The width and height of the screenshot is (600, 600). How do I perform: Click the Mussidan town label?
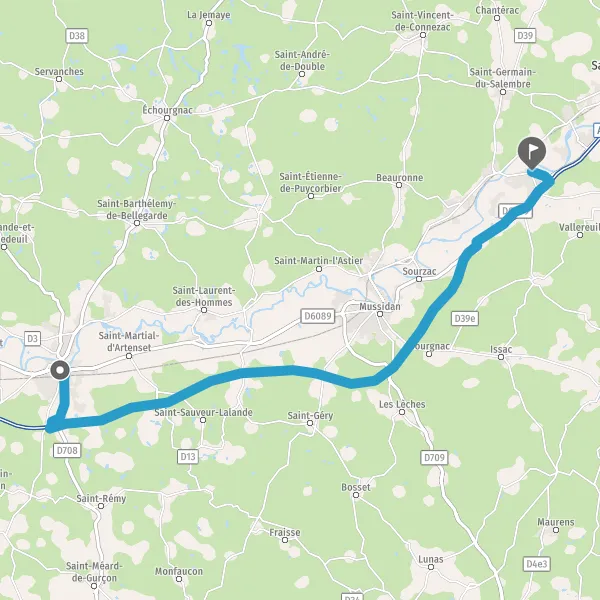point(380,307)
